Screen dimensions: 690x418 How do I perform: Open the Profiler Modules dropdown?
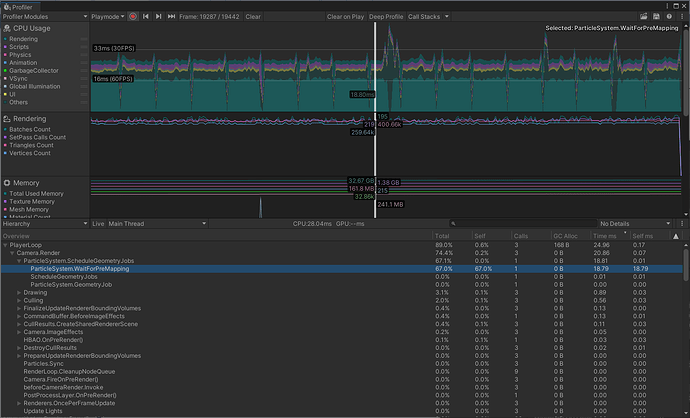click(x=44, y=17)
